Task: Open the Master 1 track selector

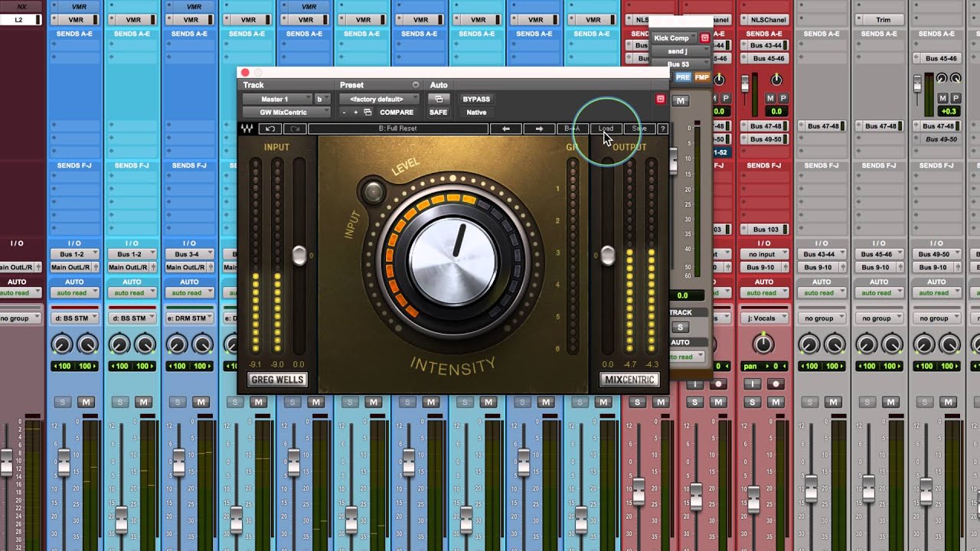Action: [x=278, y=99]
